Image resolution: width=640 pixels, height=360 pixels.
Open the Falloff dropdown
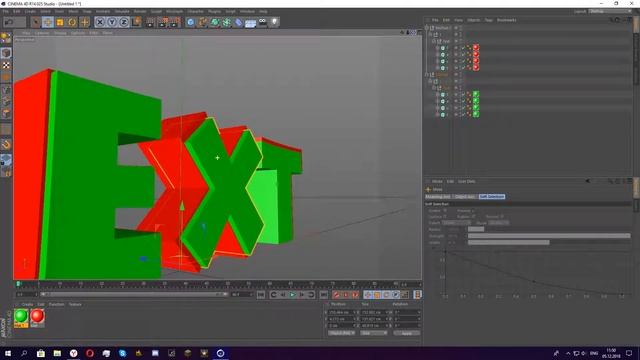coord(457,223)
